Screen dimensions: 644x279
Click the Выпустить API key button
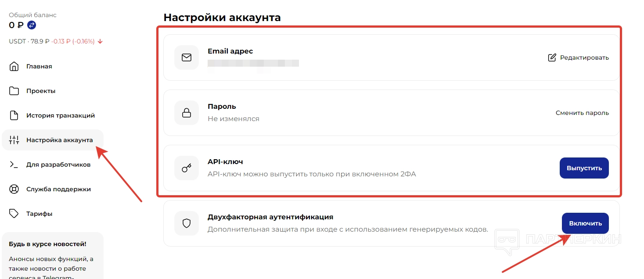[x=584, y=168]
